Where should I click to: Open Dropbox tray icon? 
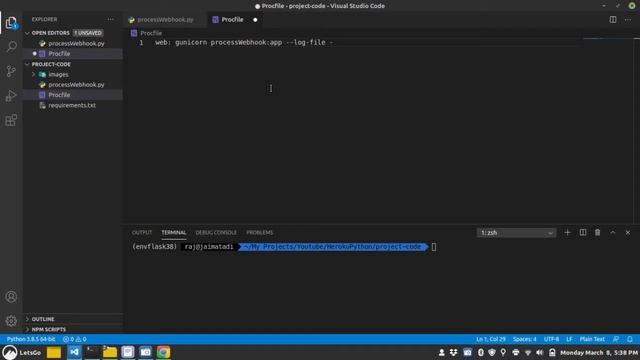[453, 352]
